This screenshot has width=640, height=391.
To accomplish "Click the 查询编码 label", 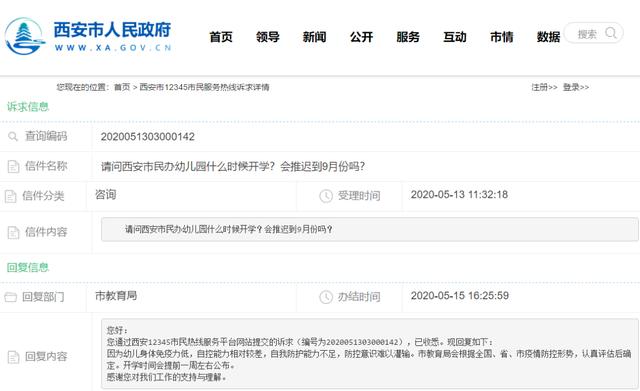I will tap(46, 136).
